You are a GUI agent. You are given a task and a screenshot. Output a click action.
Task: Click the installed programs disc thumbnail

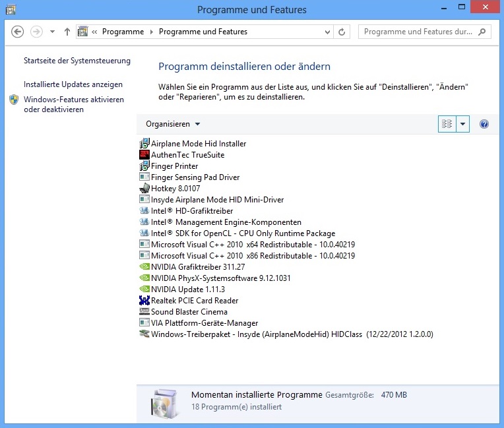coord(164,404)
